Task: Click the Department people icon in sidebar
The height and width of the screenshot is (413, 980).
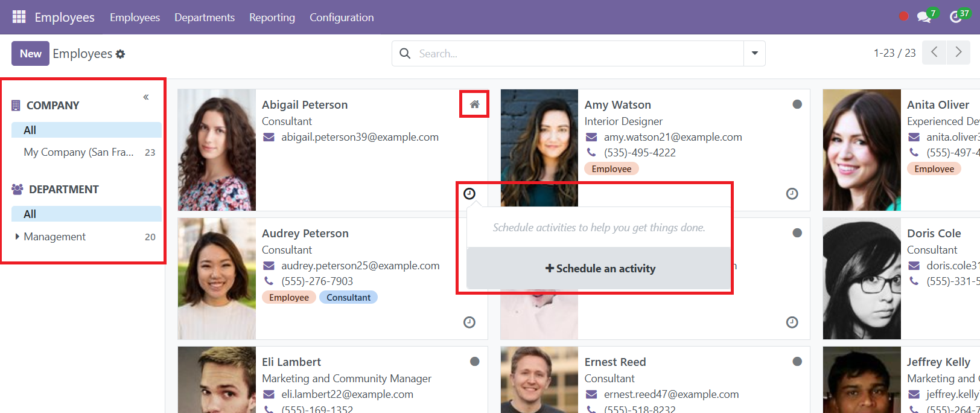Action: click(x=17, y=190)
